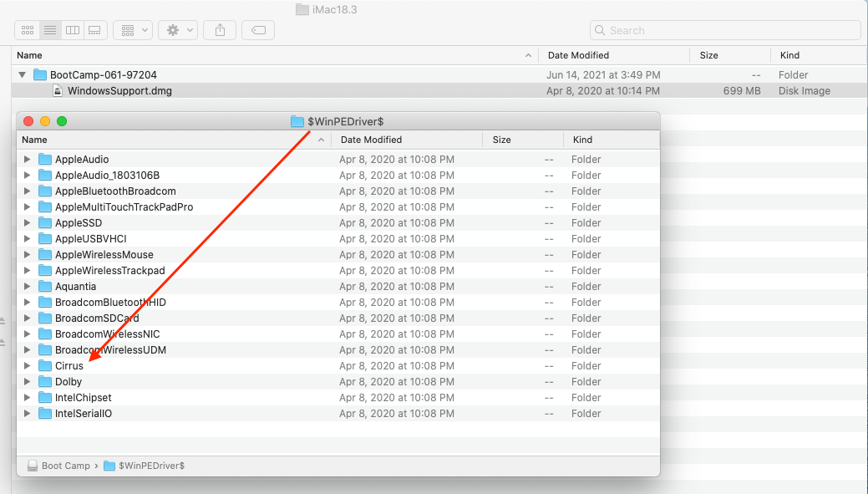
Task: Select the AppleWirelessTrackpad folder icon
Action: point(45,270)
